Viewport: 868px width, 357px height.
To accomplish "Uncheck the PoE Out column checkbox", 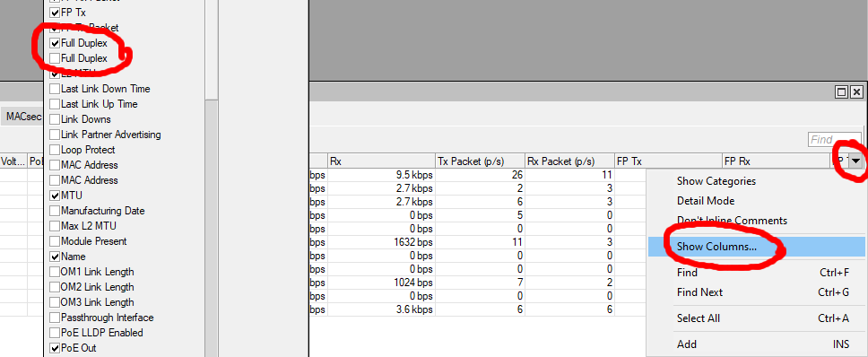I will 54,348.
